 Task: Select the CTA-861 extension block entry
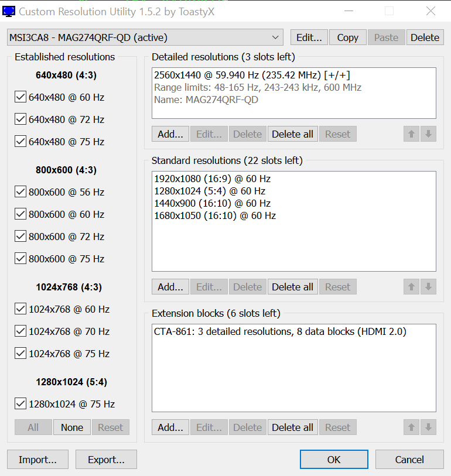point(280,332)
